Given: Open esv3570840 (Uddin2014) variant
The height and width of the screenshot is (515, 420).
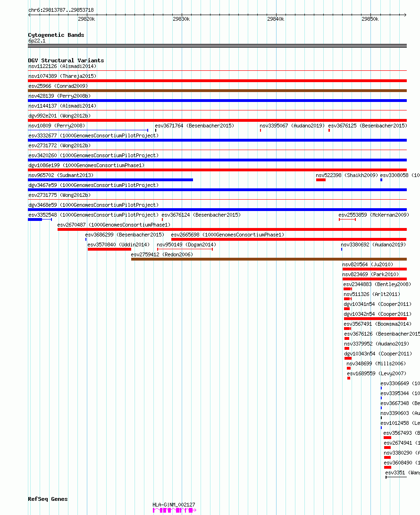Looking at the screenshot, I should (118, 245).
